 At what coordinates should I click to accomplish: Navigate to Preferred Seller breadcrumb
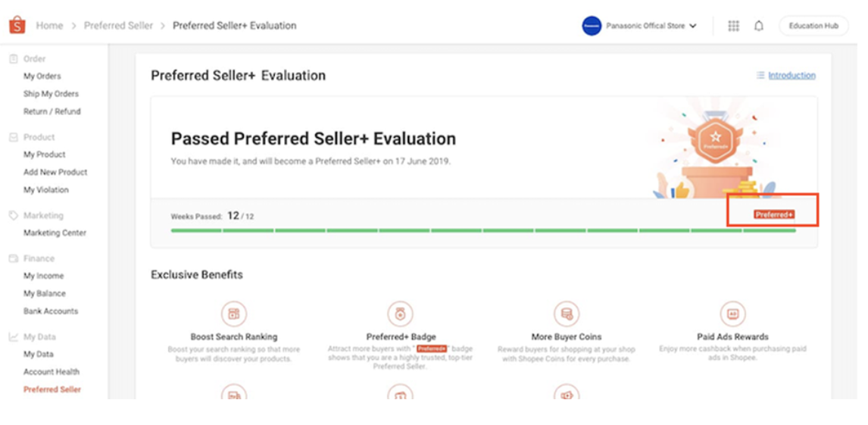tap(118, 26)
